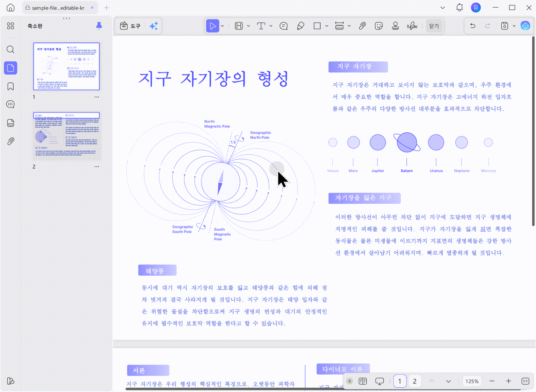Screen dimensions: 536x392
Task: Click the Saturn planet label
Action: pos(407,171)
